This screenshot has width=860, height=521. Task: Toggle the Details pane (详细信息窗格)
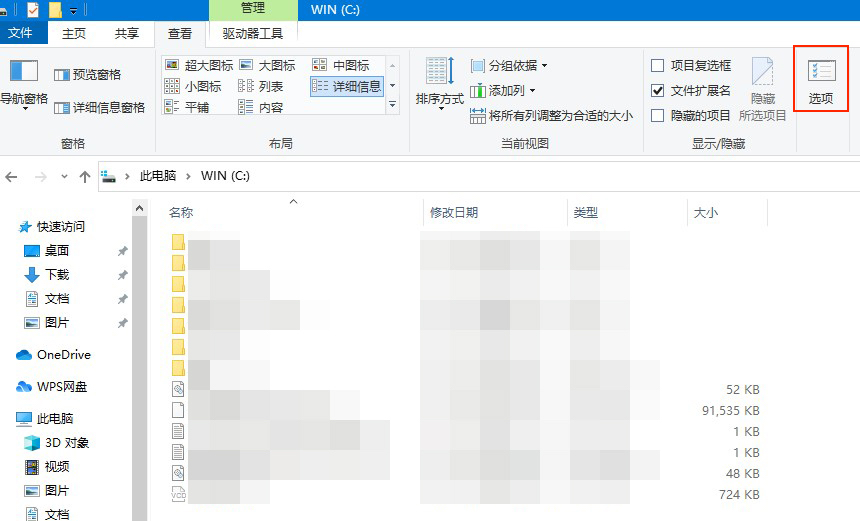point(99,107)
